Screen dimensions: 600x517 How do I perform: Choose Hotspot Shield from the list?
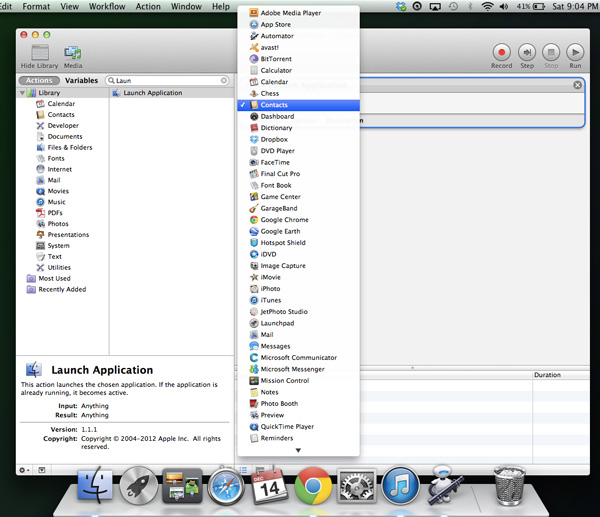pos(298,243)
